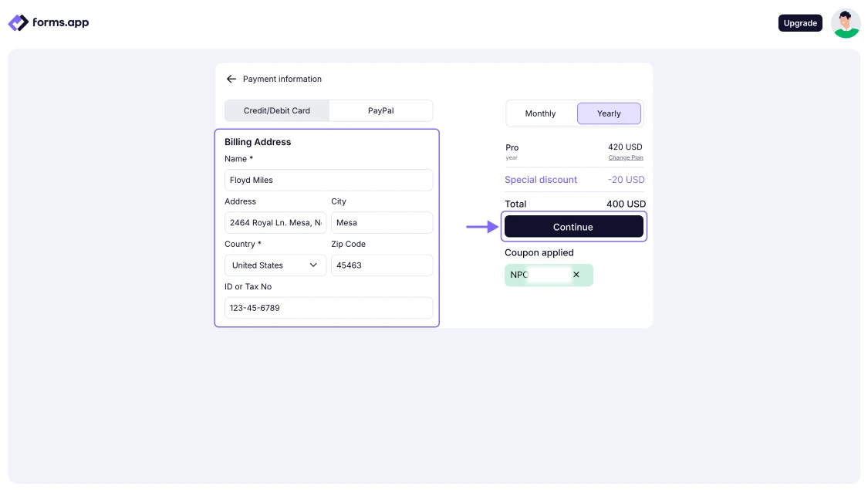The image size is (868, 490).
Task: Choose Monthly billing period
Action: pos(540,113)
